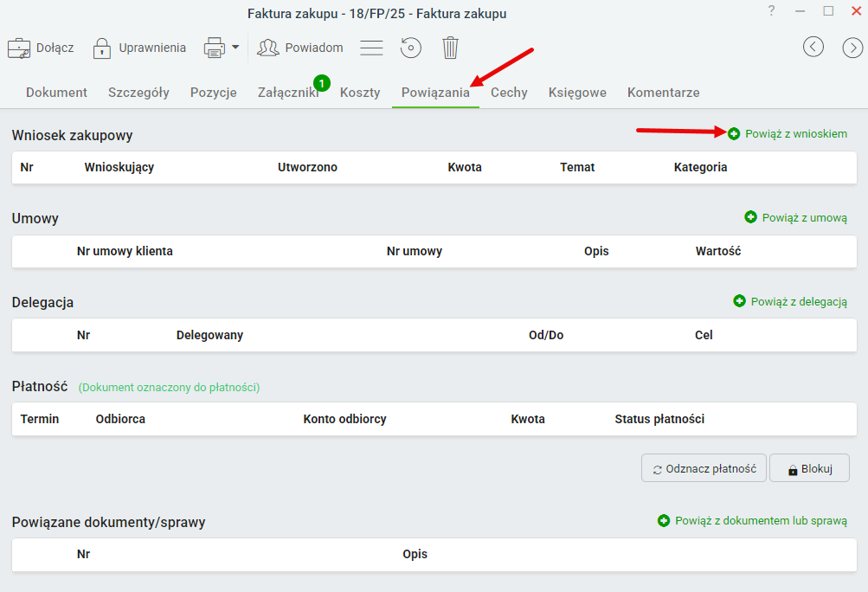Click green plus by Powiąż z dokumentem lub sprawą
The height and width of the screenshot is (592, 868).
coord(664,520)
